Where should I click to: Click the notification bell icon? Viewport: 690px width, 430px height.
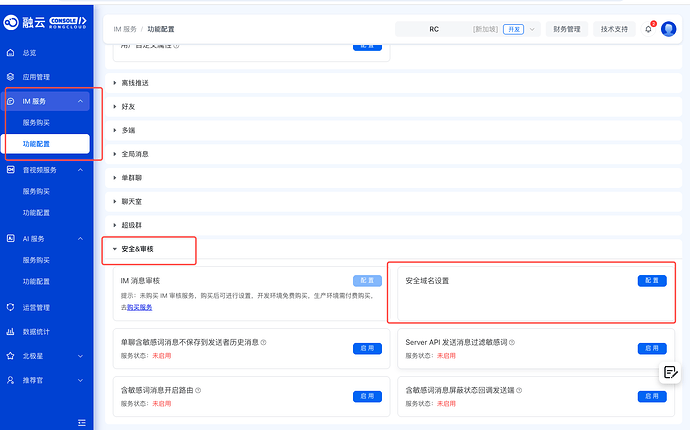coord(648,29)
